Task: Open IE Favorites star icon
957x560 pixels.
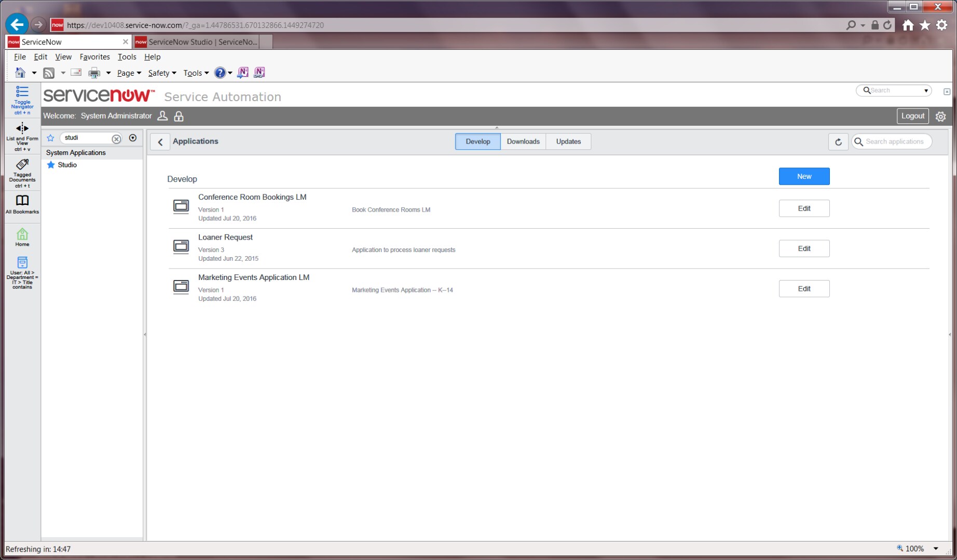Action: click(925, 25)
